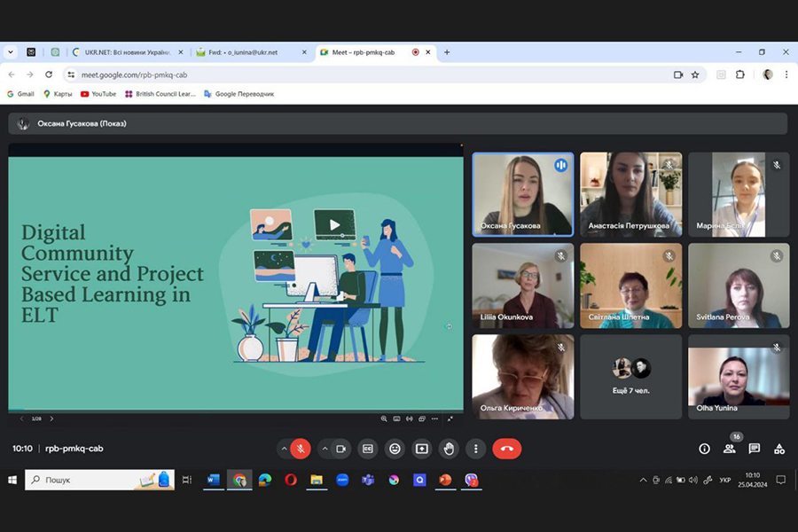798x532 pixels.
Task: Open the volume control in system tray
Action: 692,480
